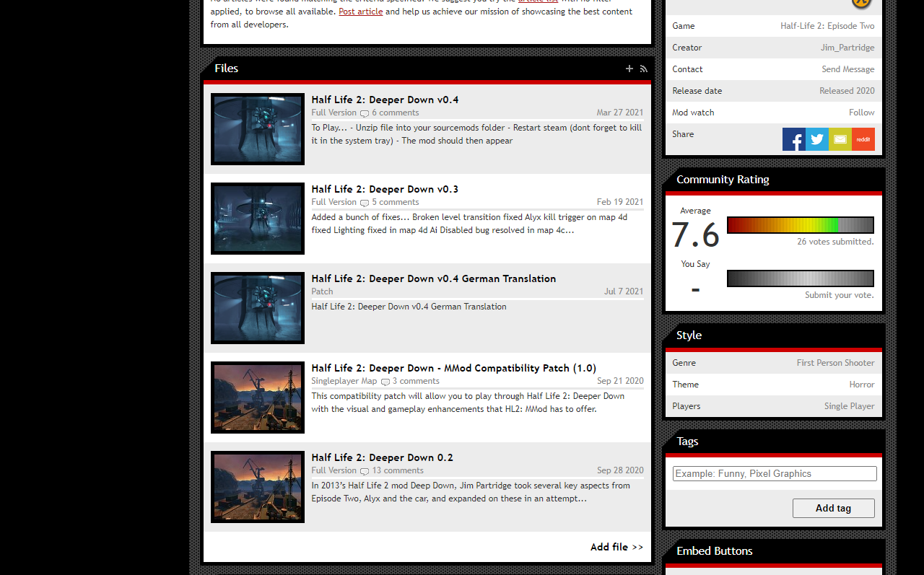Click the "Embed Buttons" section heading
Screen dimensions: 924x575
(715, 551)
